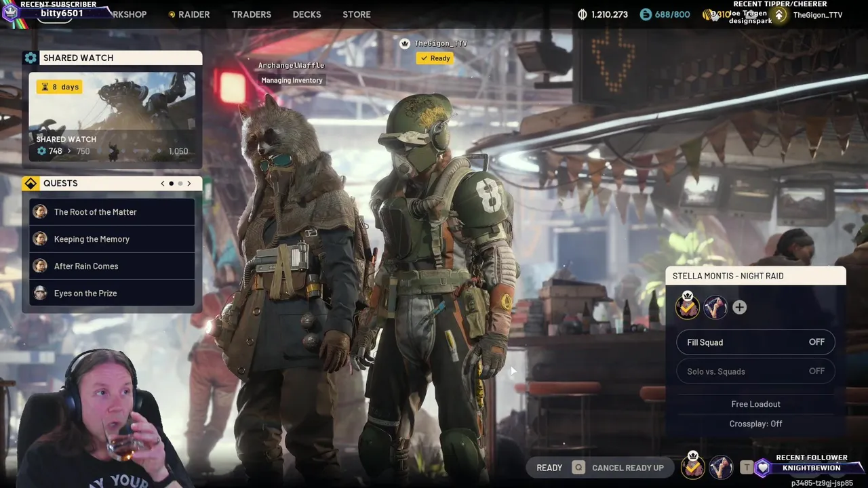Open quest The Root of the Matter
868x488 pixels.
point(112,211)
